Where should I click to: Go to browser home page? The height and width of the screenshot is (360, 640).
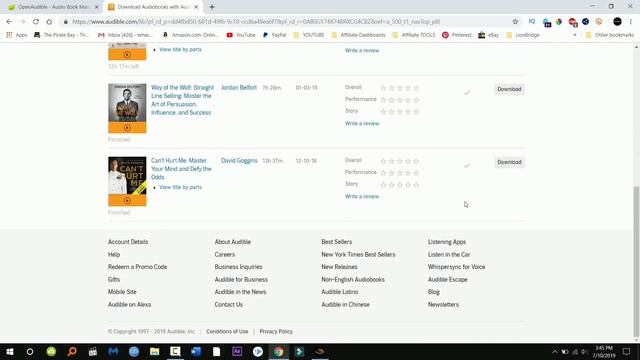(x=49, y=22)
